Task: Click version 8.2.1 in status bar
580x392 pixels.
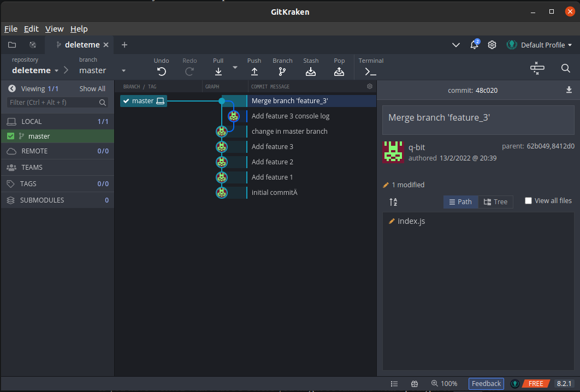Action: pyautogui.click(x=564, y=383)
